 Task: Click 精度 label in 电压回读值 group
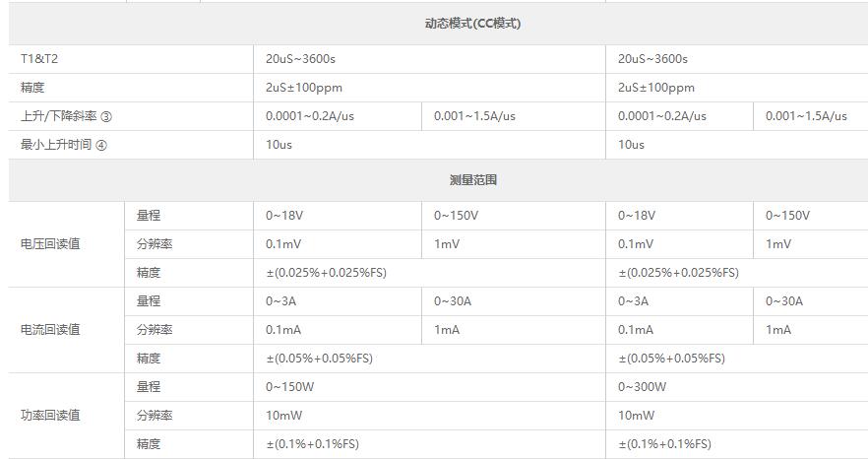pos(149,273)
